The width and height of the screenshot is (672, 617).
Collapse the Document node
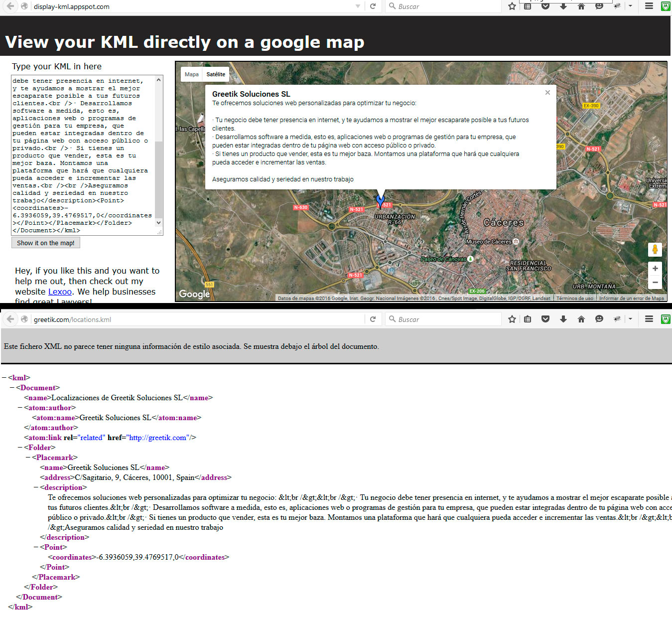12,388
